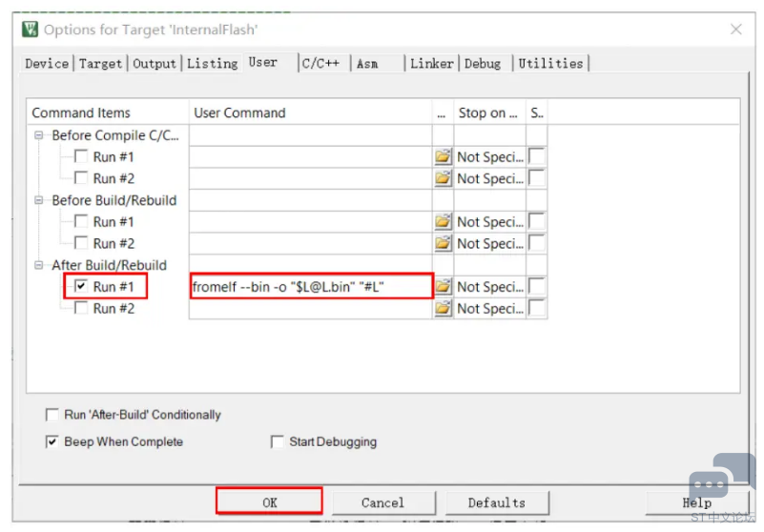
Task: Switch to the Target tab
Action: tap(100, 63)
